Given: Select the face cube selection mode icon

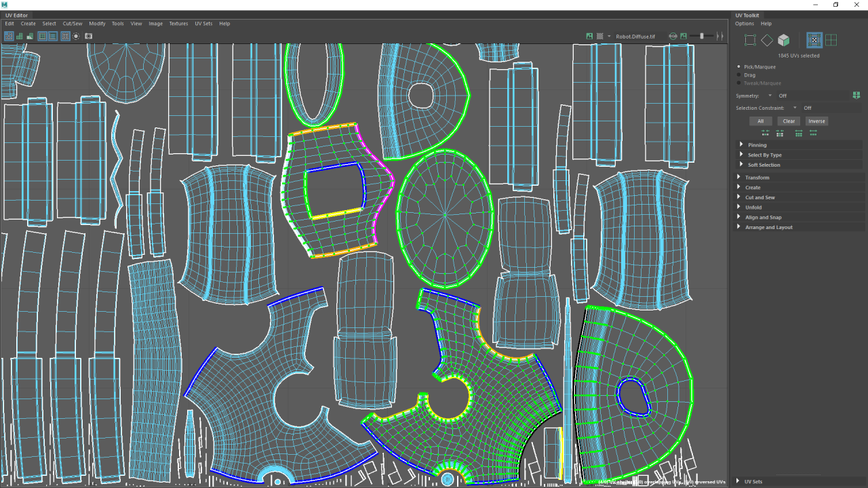Looking at the screenshot, I should (783, 40).
